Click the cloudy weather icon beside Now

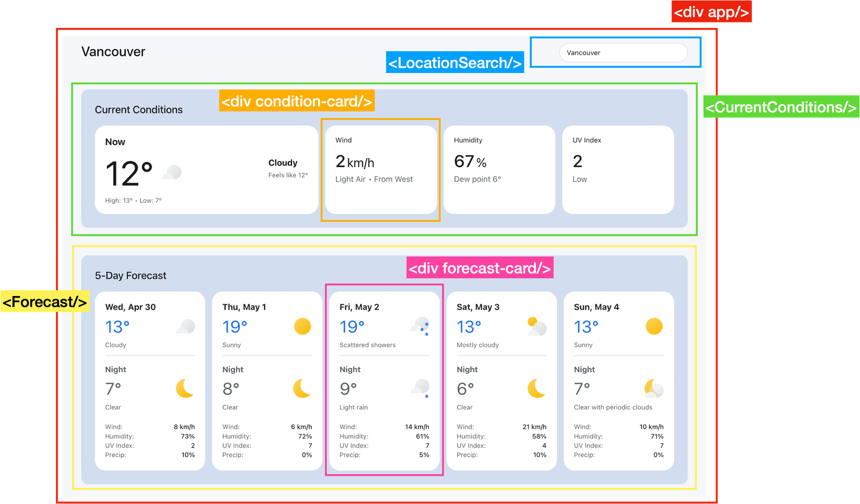(x=172, y=172)
